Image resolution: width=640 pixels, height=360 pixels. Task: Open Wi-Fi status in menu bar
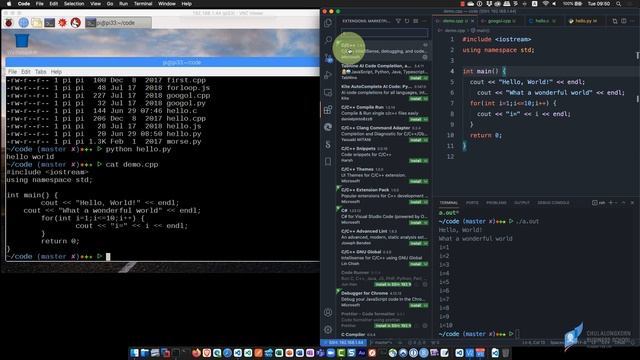(x=545, y=4)
